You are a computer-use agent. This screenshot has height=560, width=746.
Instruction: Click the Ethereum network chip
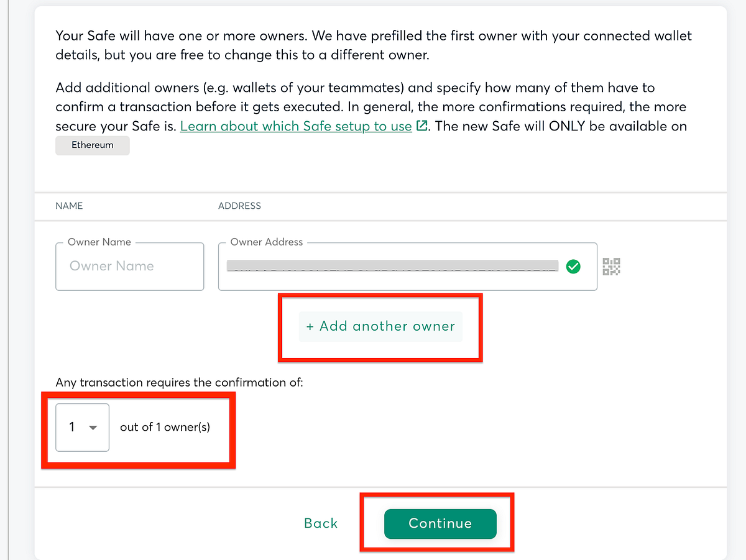[93, 145]
